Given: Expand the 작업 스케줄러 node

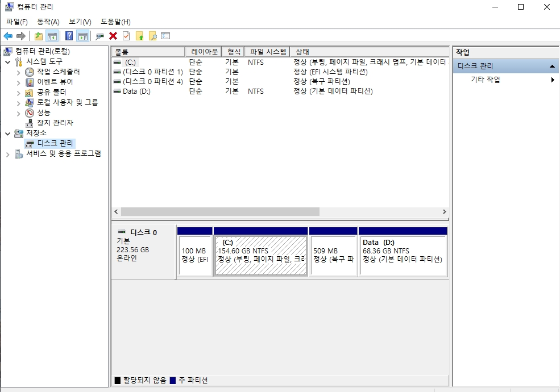Looking at the screenshot, I should tap(19, 72).
